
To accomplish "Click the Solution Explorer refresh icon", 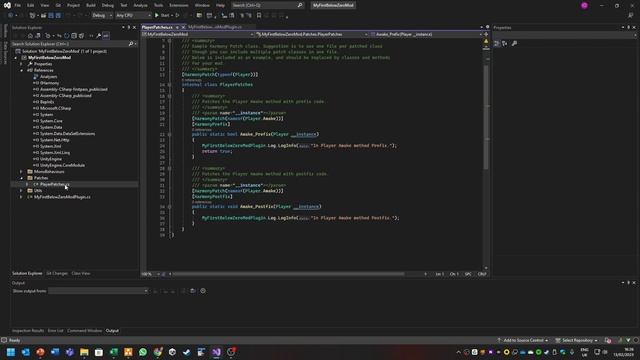I will [67, 36].
